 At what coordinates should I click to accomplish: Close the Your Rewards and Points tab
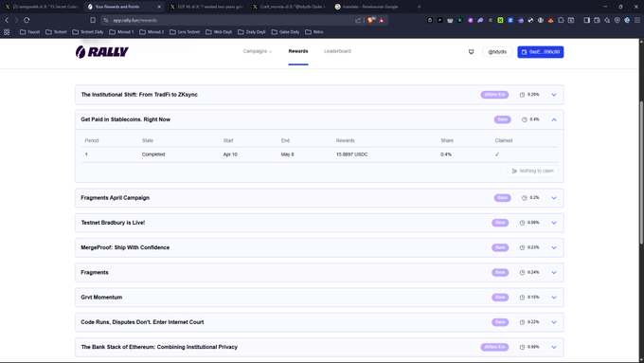click(x=159, y=7)
